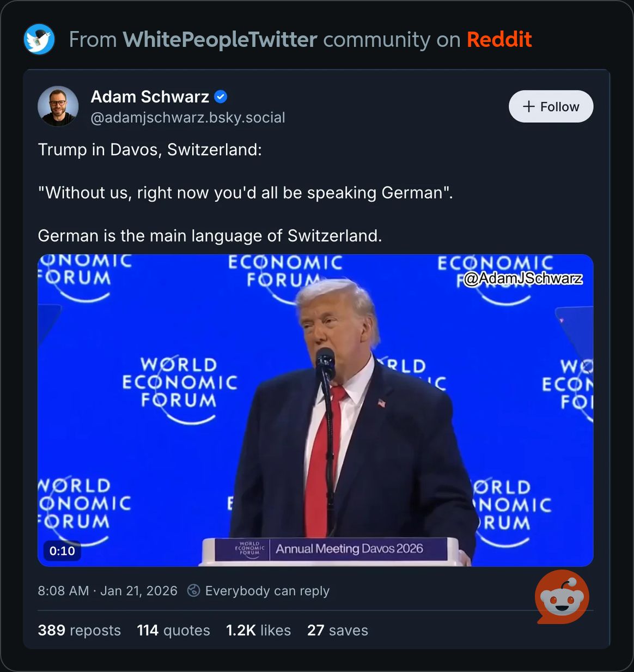View the 114 quotes list
The height and width of the screenshot is (672, 634).
pos(173,630)
